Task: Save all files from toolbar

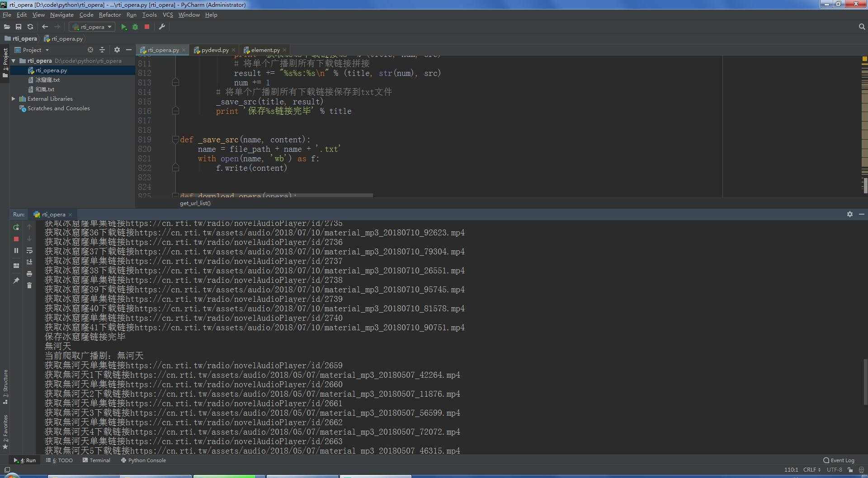Action: 19,27
